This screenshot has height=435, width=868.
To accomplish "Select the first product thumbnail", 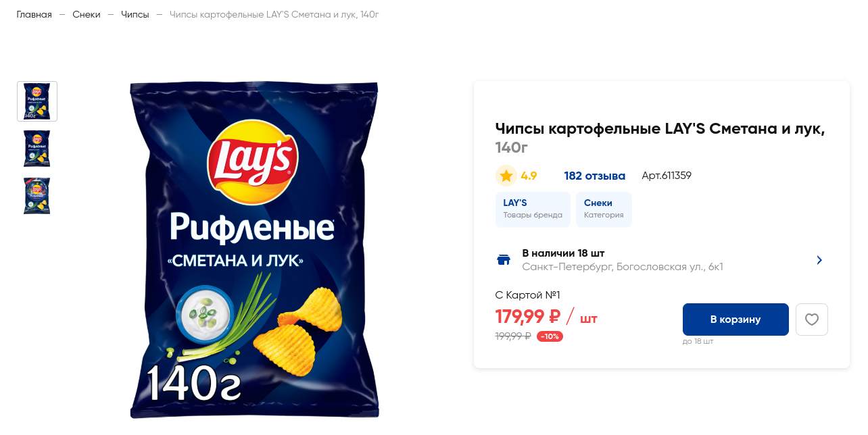I will click(37, 101).
